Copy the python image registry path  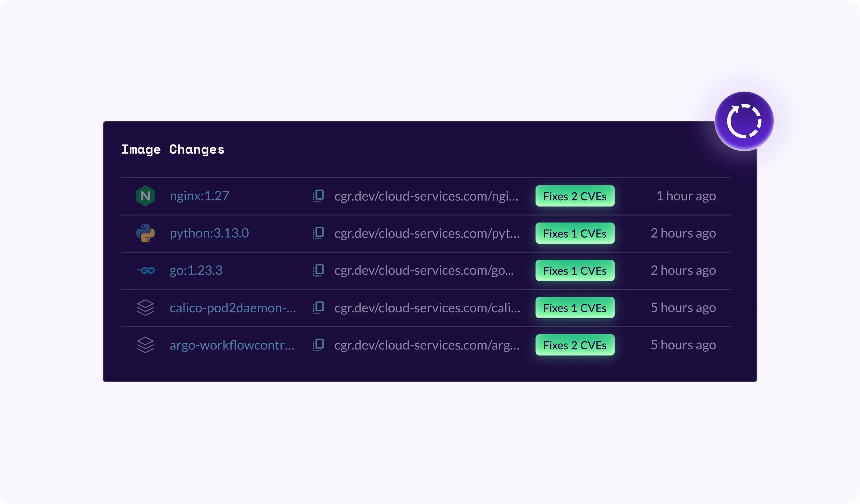(318, 233)
